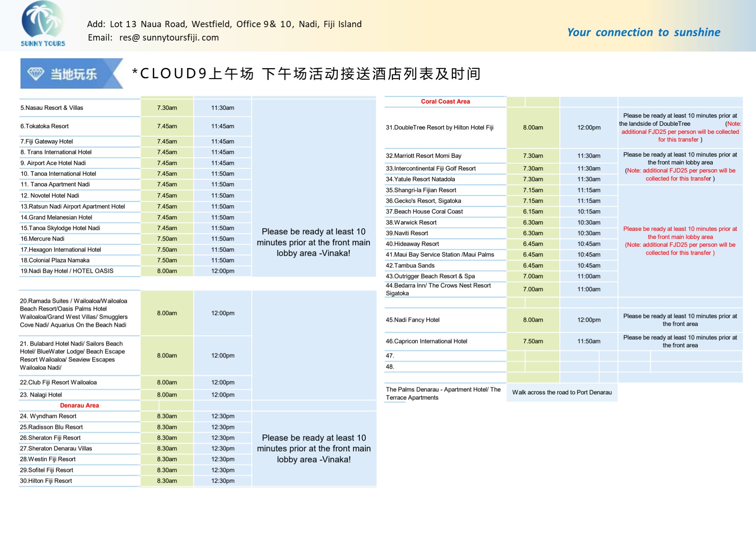Click 42.Tambua Sands

[410, 265]
